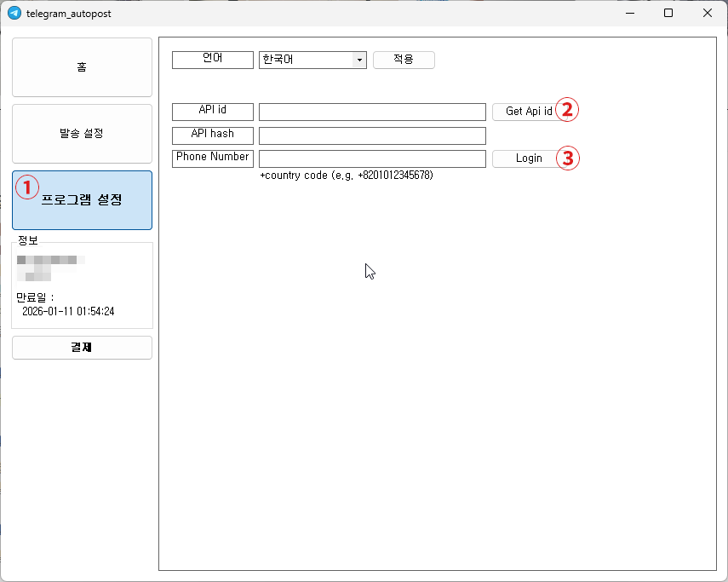The height and width of the screenshot is (582, 728).
Task: Click the Phone Number label box
Action: point(212,158)
